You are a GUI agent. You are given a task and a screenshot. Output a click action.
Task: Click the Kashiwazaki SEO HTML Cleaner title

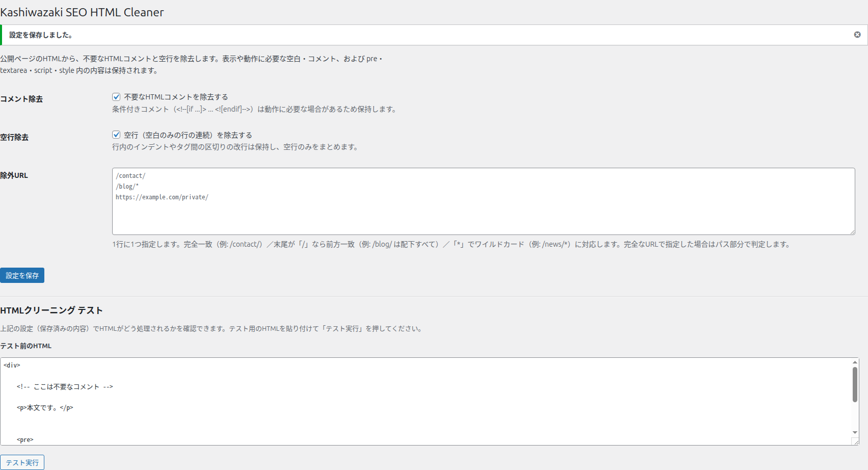click(82, 12)
